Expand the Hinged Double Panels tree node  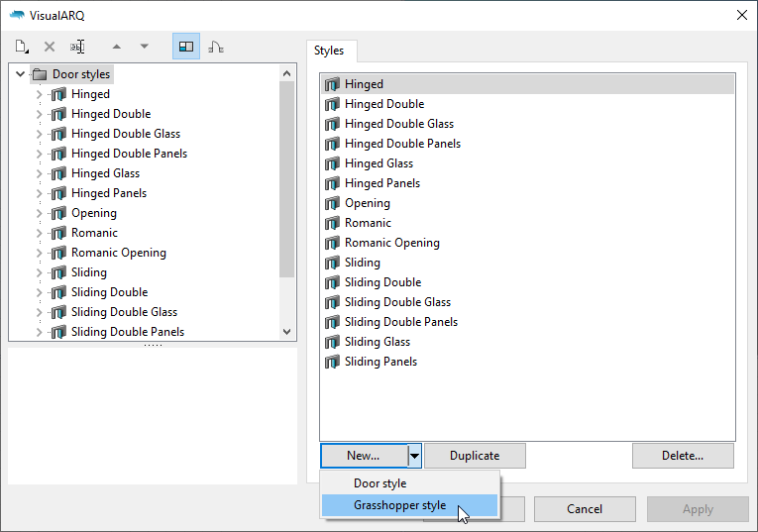40,154
